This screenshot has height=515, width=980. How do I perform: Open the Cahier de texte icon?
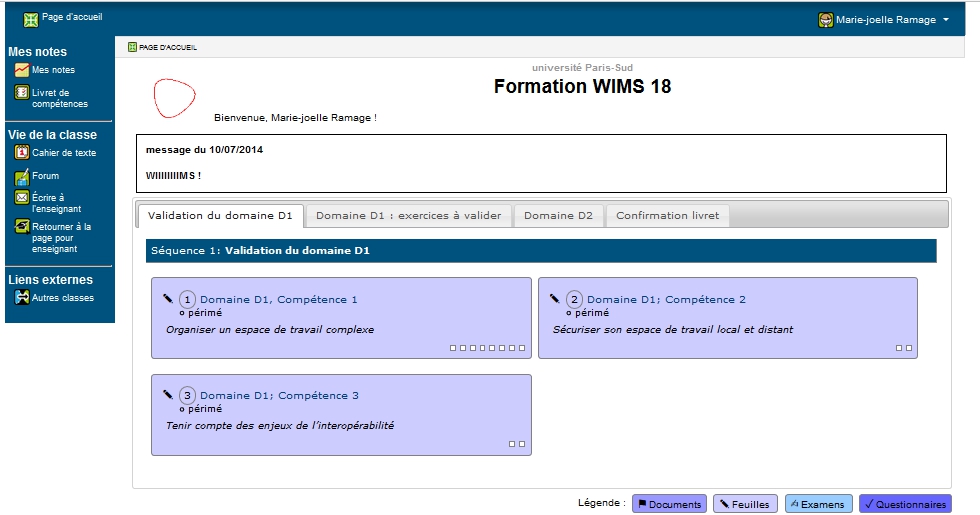pyautogui.click(x=21, y=153)
